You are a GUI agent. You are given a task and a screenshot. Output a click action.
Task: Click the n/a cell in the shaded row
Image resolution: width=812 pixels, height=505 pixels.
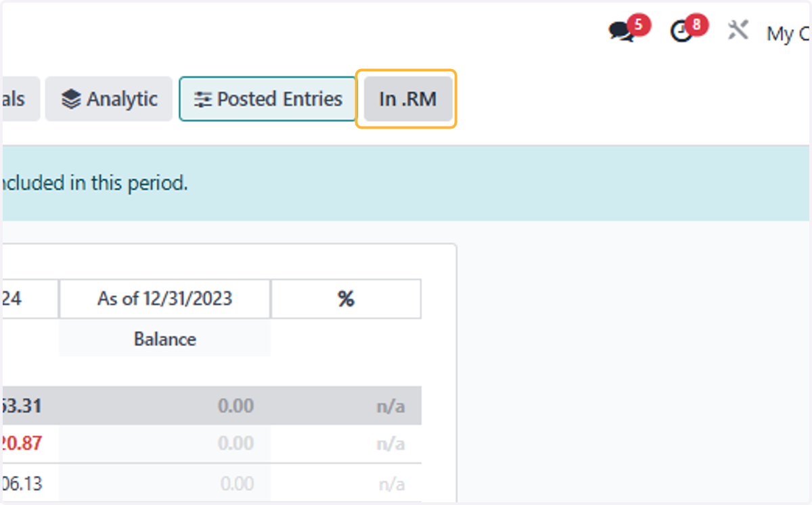coord(390,407)
